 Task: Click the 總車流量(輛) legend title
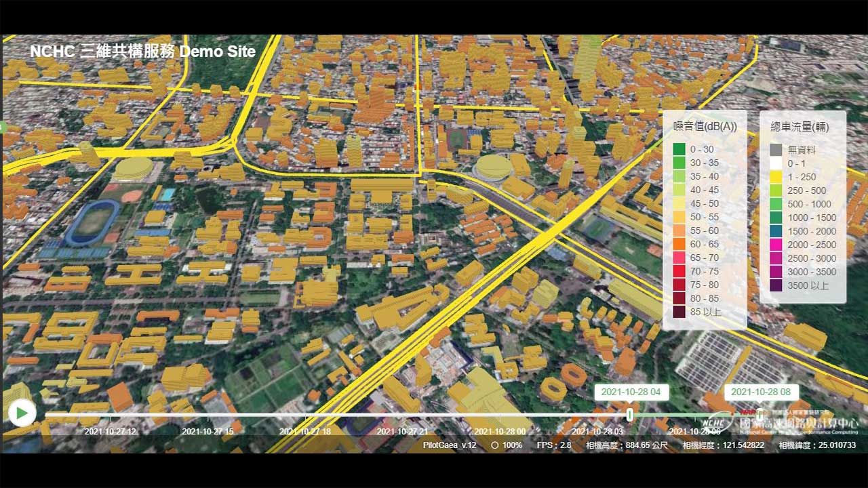pyautogui.click(x=800, y=127)
